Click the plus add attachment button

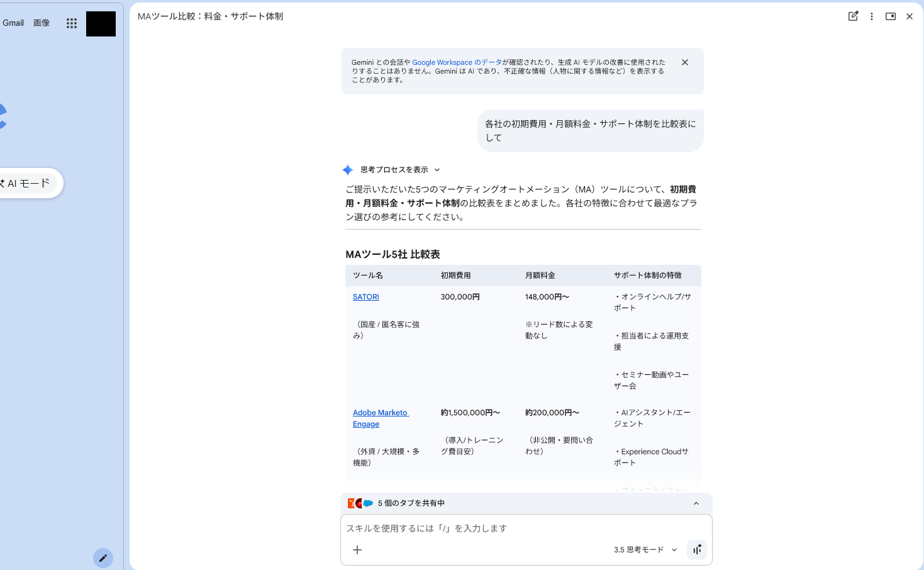tap(357, 550)
